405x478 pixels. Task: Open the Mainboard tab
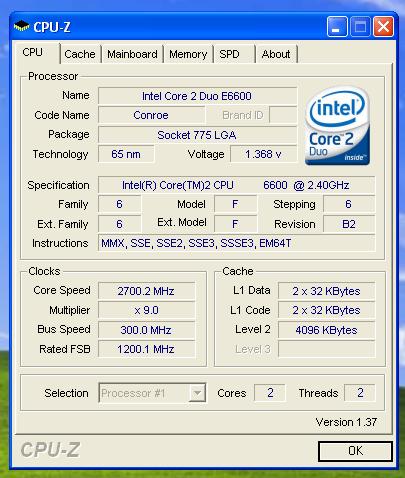(x=132, y=54)
